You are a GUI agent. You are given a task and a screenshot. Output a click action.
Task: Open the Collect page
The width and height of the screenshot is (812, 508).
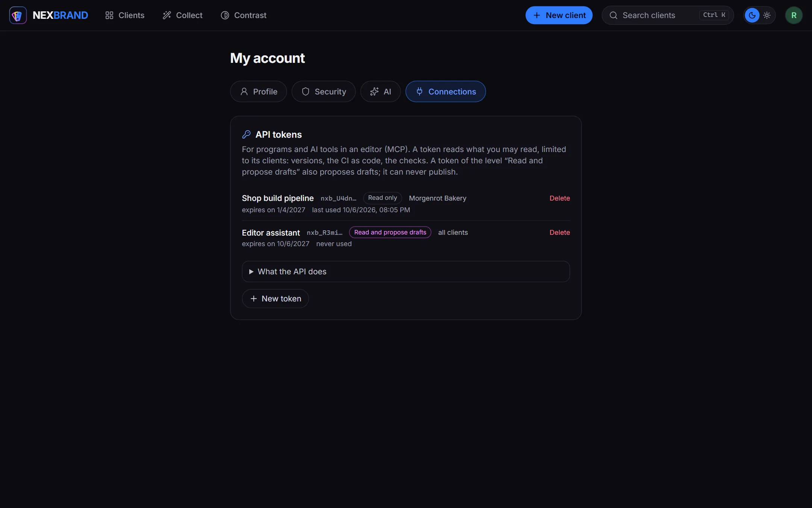(x=182, y=15)
